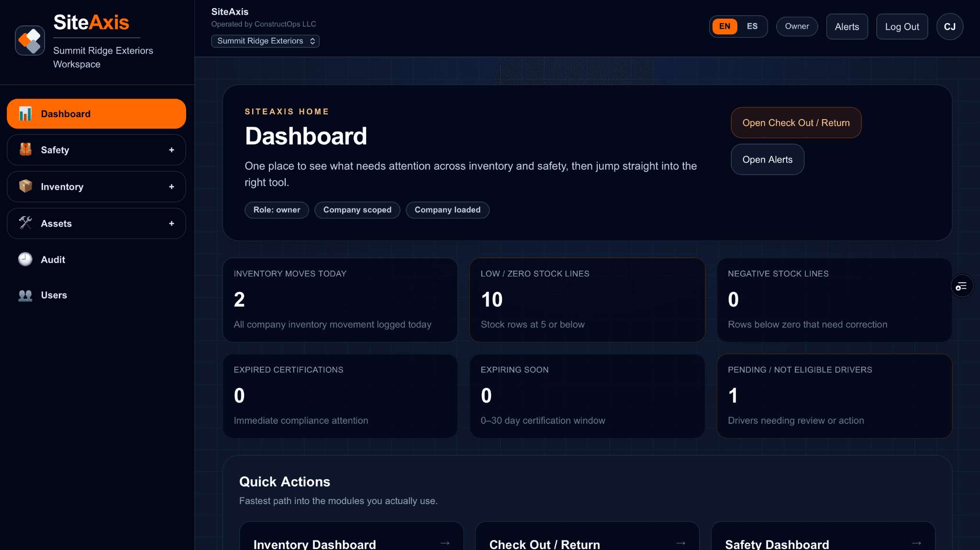Click the Safety vest icon
This screenshot has width=980, height=550.
[x=25, y=150]
